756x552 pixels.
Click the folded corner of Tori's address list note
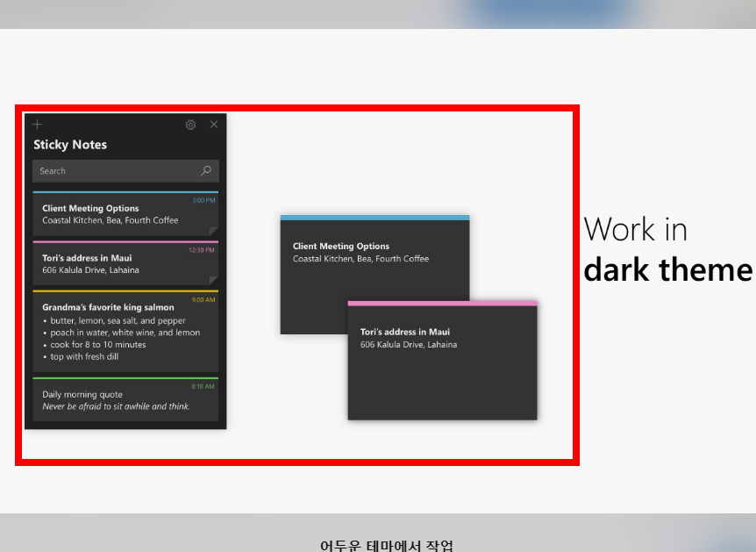[x=214, y=280]
